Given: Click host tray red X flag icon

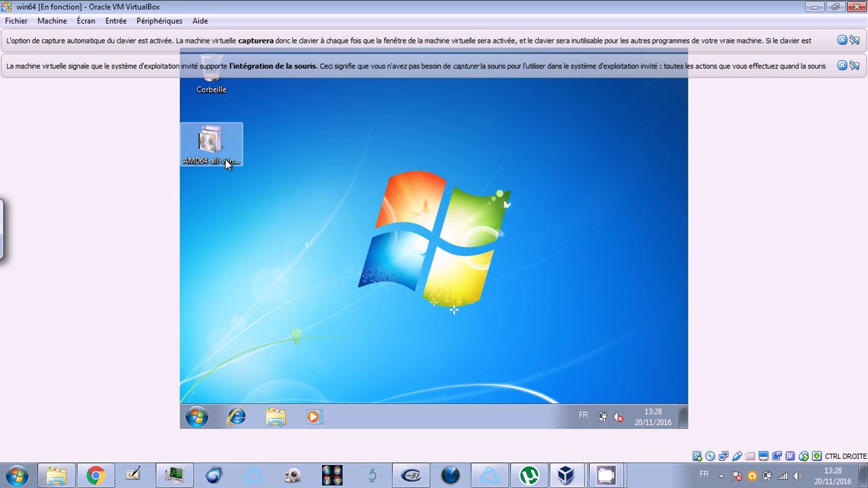Looking at the screenshot, I should point(736,476).
